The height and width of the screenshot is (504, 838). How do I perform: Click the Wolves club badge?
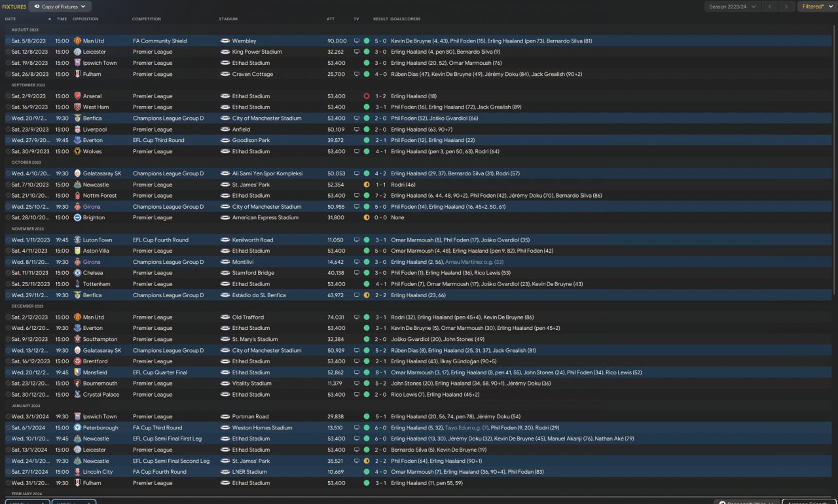pos(77,152)
